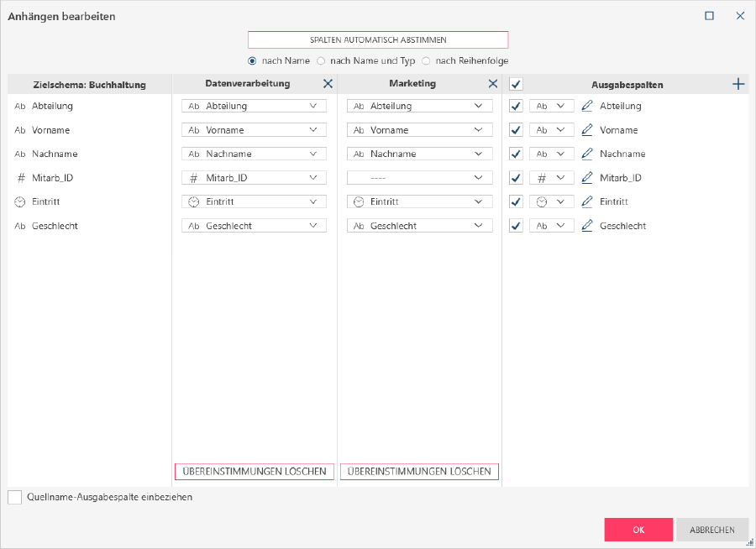Uncheck the Nachname output column checkbox
The width and height of the screenshot is (756, 549).
517,154
